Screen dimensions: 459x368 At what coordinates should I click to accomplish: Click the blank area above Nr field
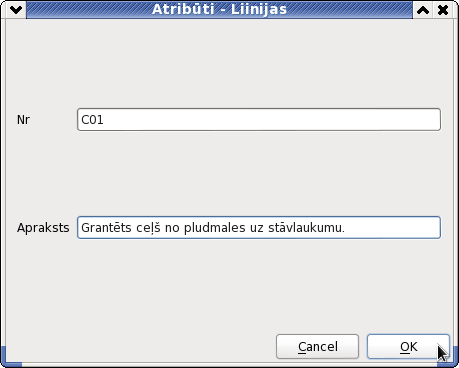[x=229, y=63]
